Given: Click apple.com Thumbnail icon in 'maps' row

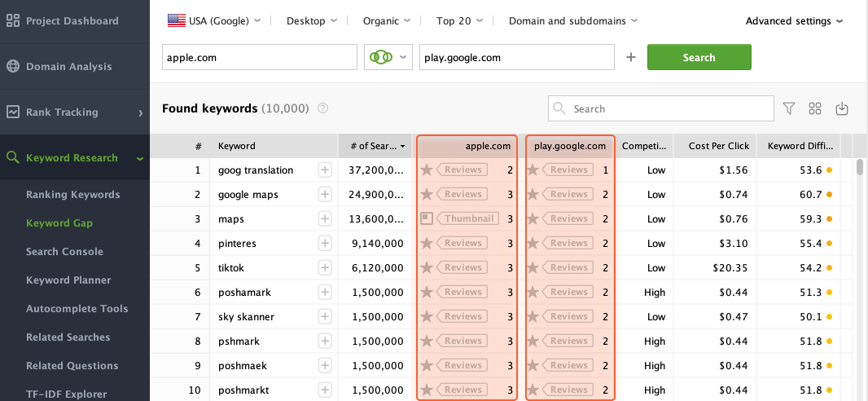Looking at the screenshot, I should tap(426, 218).
